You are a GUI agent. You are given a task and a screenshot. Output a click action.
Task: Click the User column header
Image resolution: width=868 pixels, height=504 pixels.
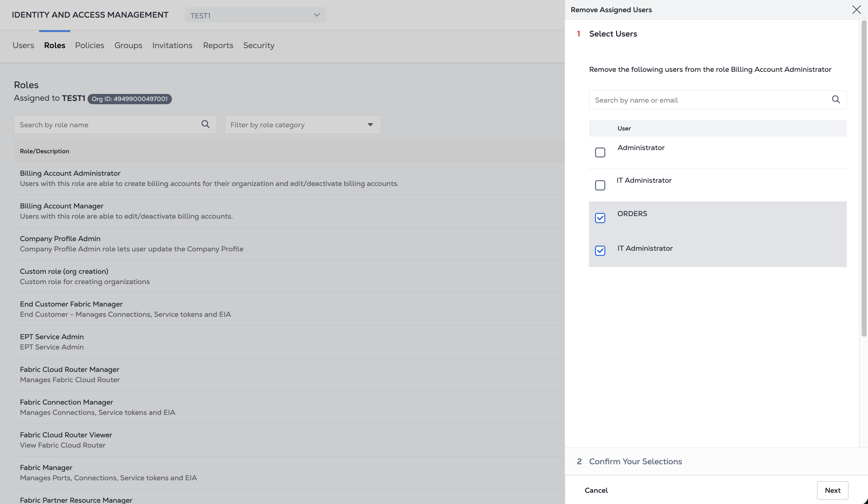[624, 129]
